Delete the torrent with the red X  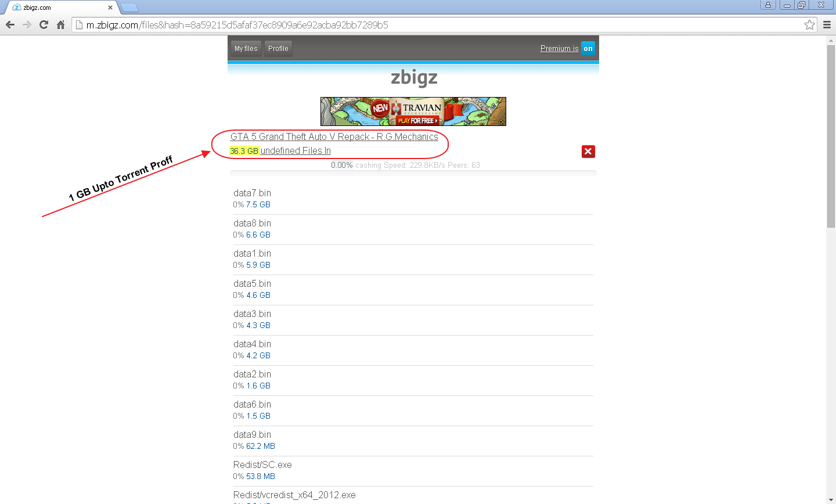tap(588, 152)
